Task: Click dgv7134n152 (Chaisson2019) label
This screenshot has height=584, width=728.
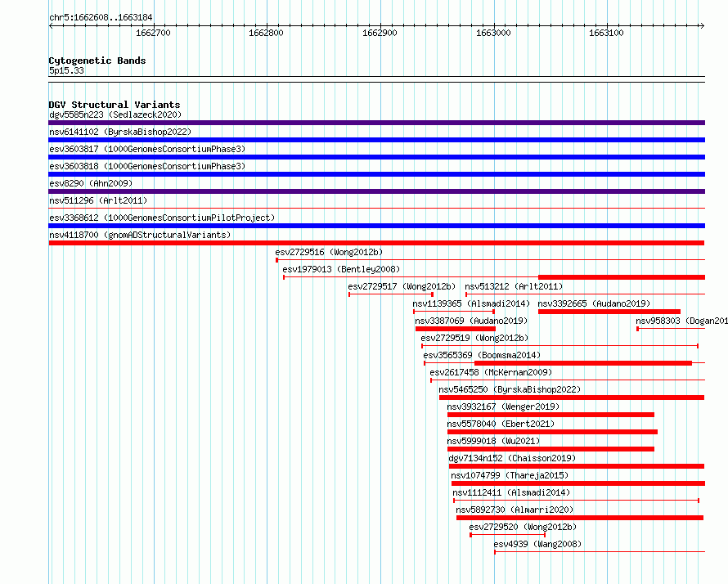Action: (512, 458)
